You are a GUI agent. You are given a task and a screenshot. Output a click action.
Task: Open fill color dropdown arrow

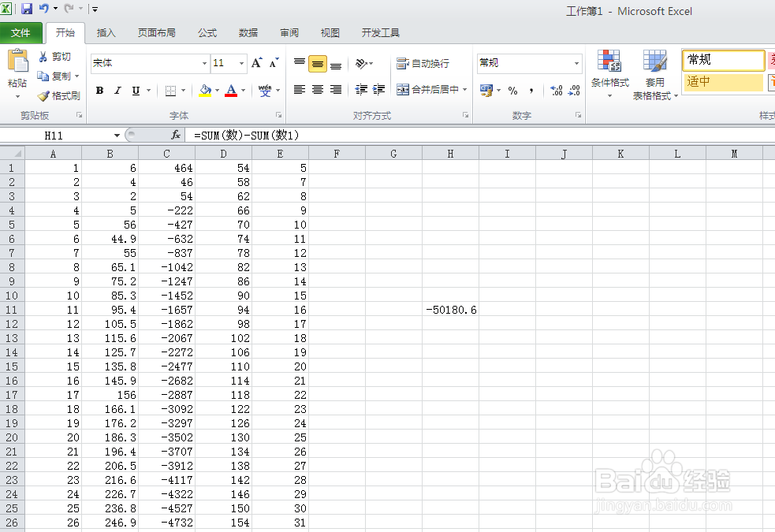217,91
